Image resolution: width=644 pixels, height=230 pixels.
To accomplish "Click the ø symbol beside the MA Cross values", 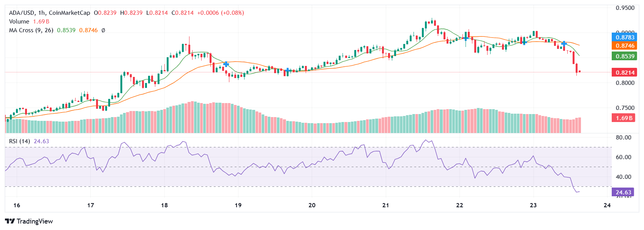I will (103, 30).
